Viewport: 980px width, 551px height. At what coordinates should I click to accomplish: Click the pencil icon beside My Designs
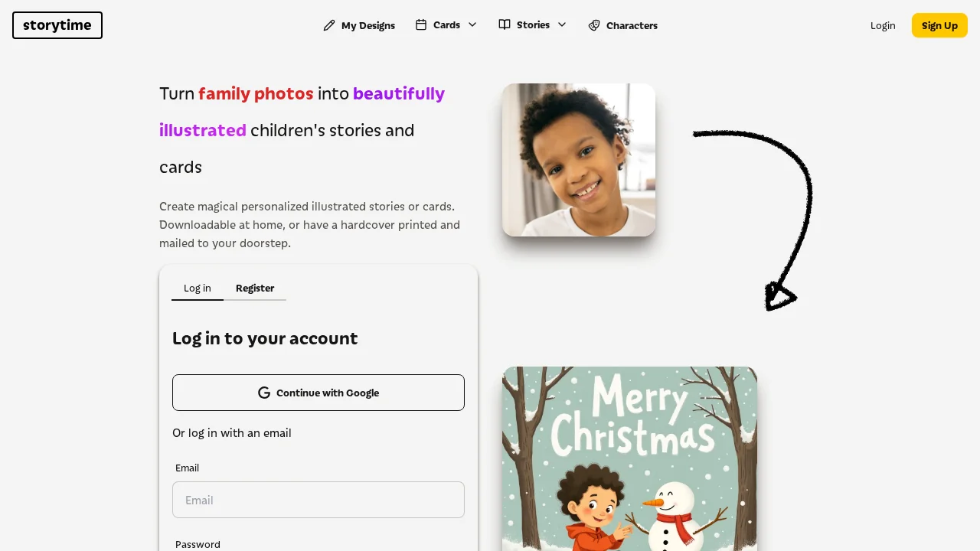(329, 25)
